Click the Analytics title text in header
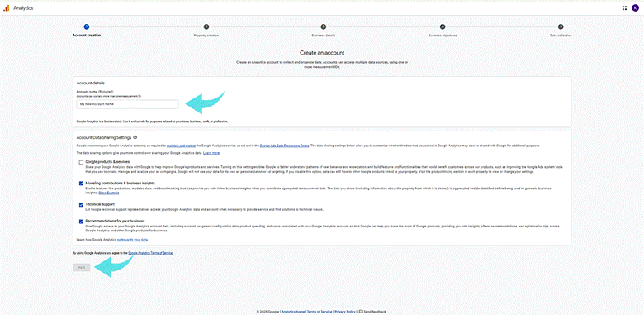The height and width of the screenshot is (315, 644). coord(23,8)
